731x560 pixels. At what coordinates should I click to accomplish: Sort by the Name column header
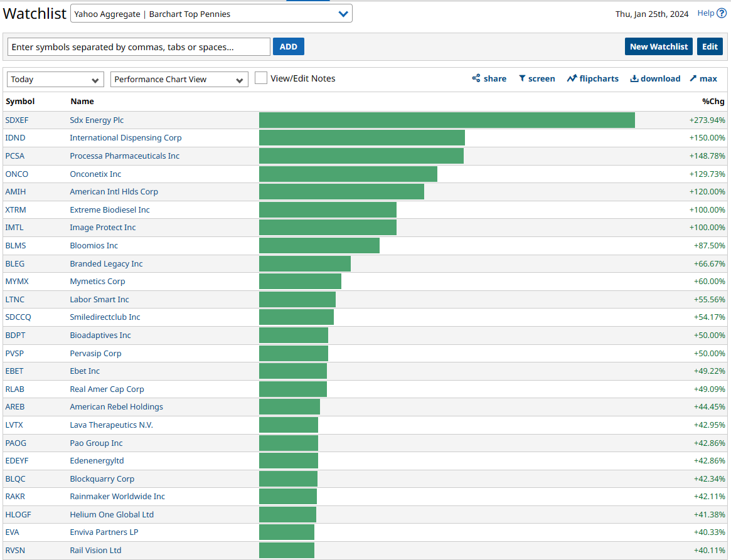(82, 101)
